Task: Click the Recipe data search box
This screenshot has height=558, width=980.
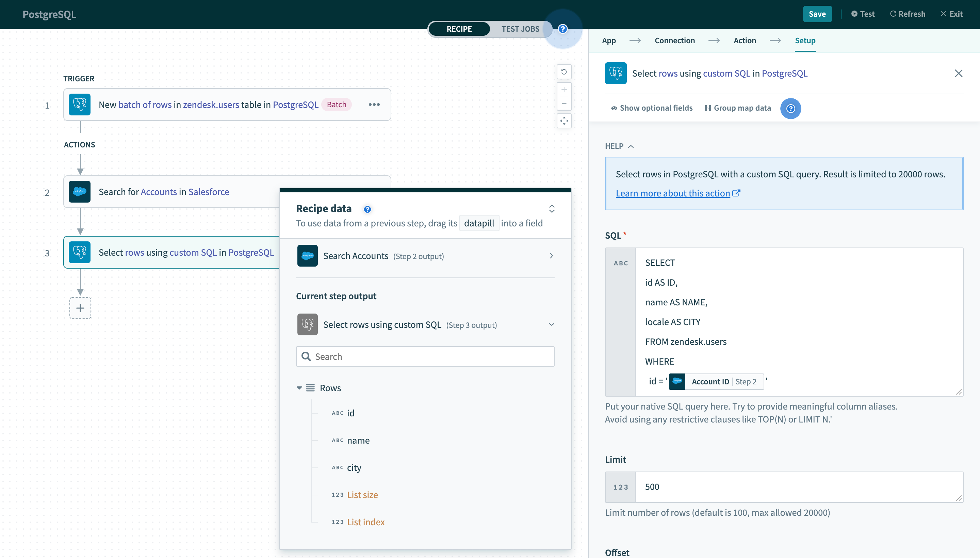Action: point(425,356)
